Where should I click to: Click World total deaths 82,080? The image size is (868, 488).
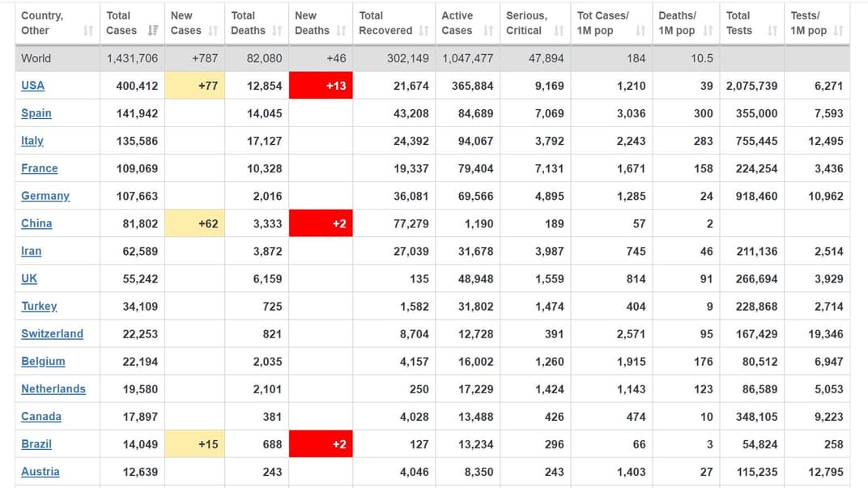pos(265,58)
